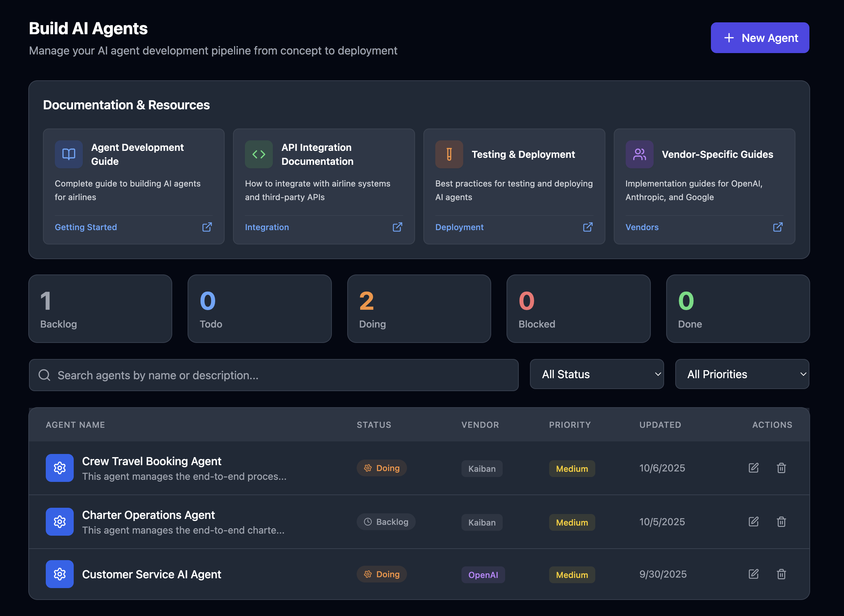Screen dimensions: 844x616
Task: Click external link icon beside Vendors
Action: pyautogui.click(x=778, y=227)
